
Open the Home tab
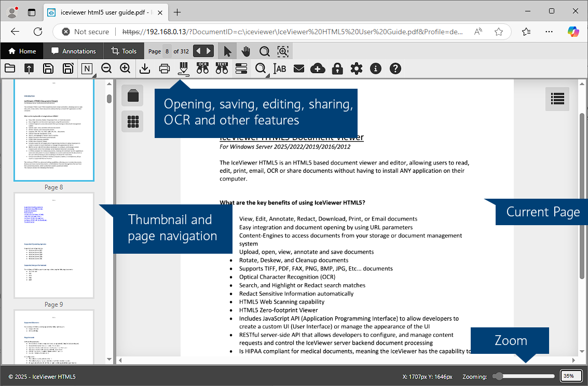[22, 51]
